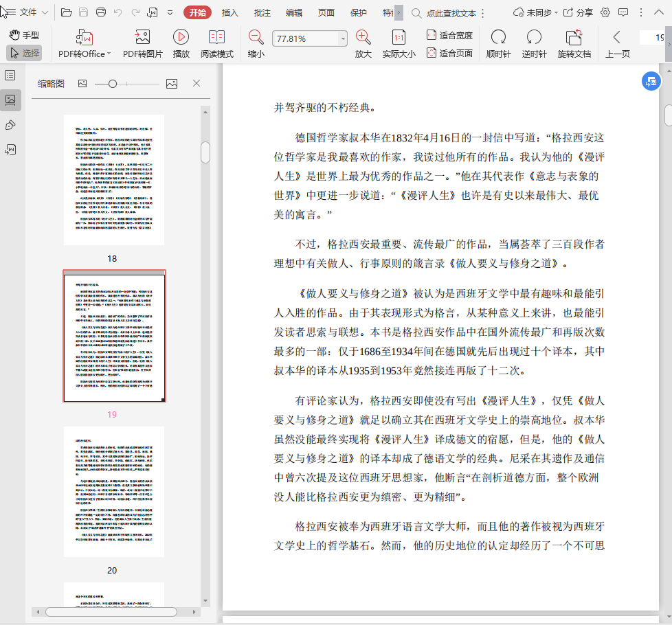Enable 阅读模式 reading mode
The image size is (672, 625).
[x=217, y=43]
